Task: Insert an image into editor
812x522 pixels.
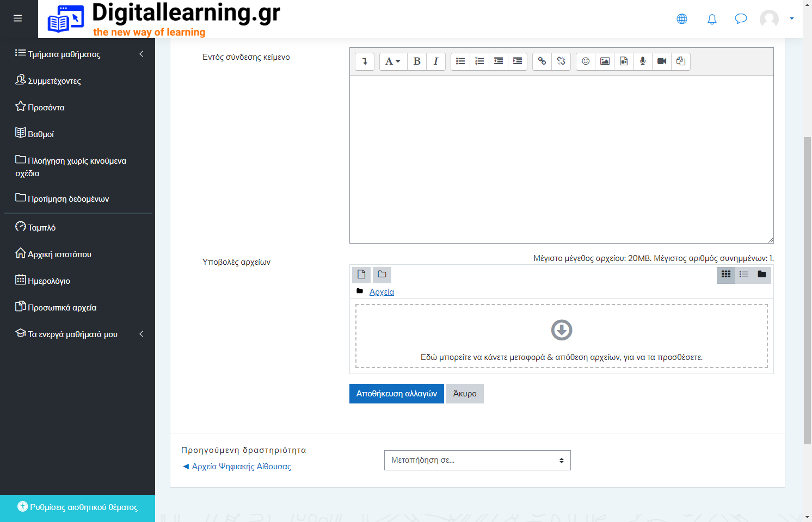Action: click(605, 61)
